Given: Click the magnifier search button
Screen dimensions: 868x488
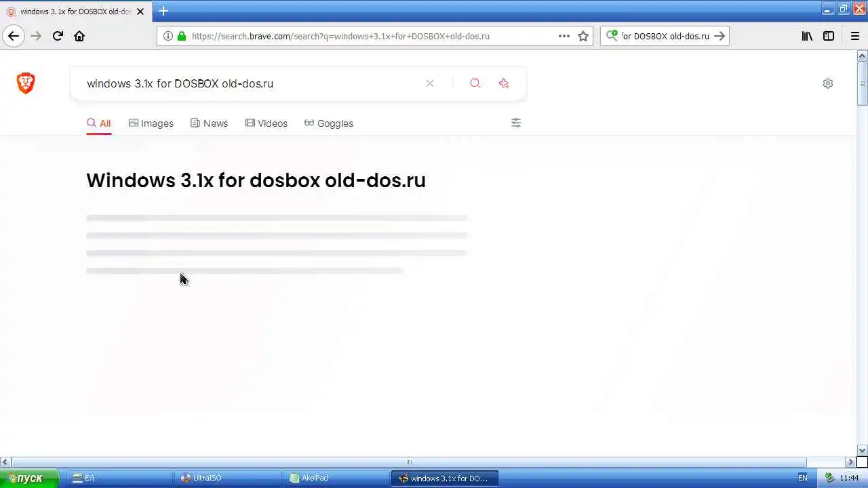Looking at the screenshot, I should (475, 83).
